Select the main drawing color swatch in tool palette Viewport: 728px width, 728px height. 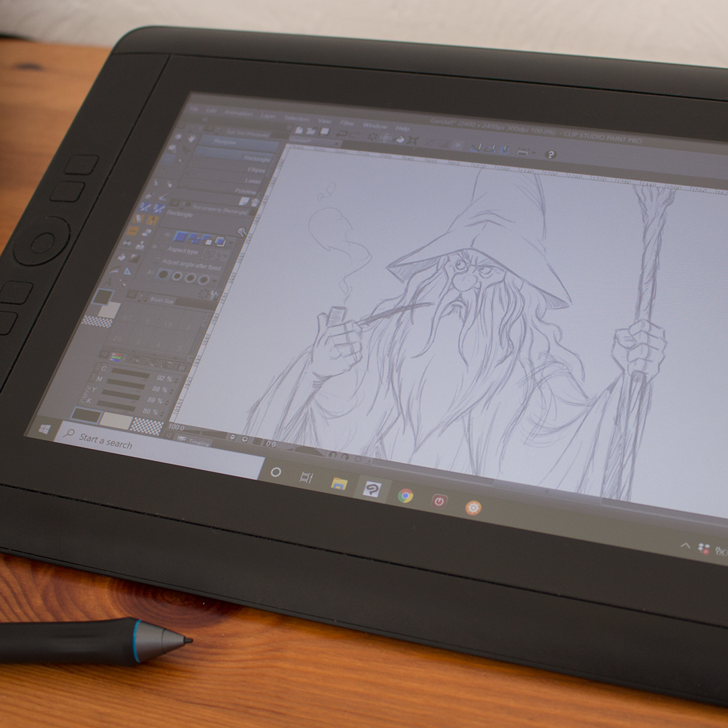(103, 296)
